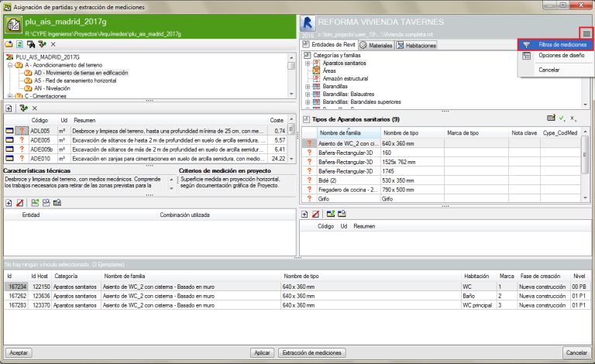Click the red slashed delete icon above the right Código list
Viewport: 595px width, 364px height.
point(315,215)
